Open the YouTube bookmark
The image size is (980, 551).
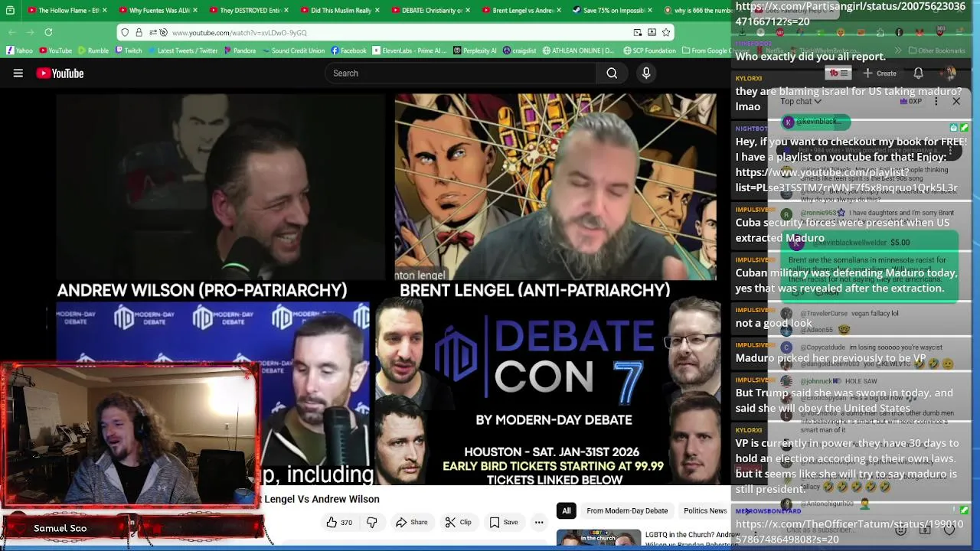coord(55,51)
